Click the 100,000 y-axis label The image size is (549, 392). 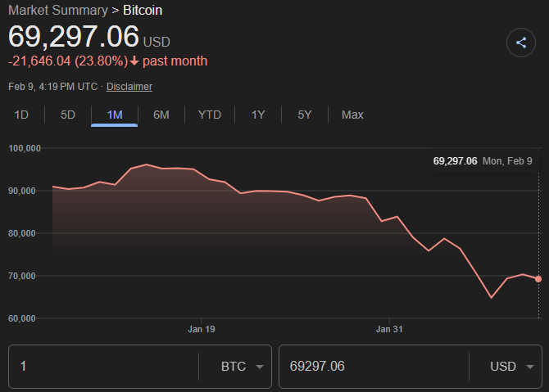coord(25,148)
